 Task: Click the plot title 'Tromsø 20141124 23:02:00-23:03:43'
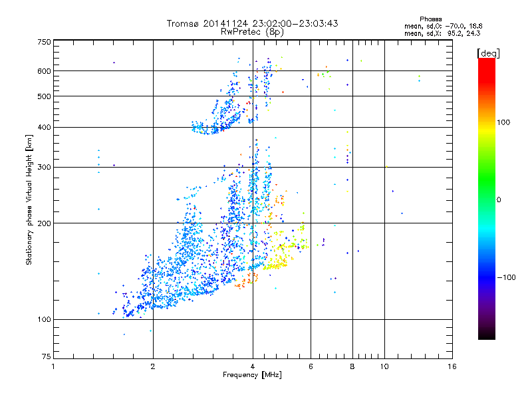point(252,23)
